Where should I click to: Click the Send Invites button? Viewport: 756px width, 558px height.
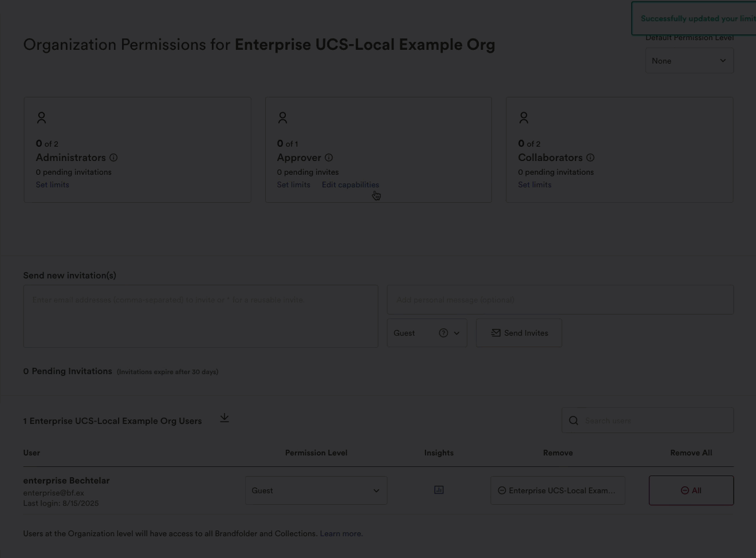519,333
